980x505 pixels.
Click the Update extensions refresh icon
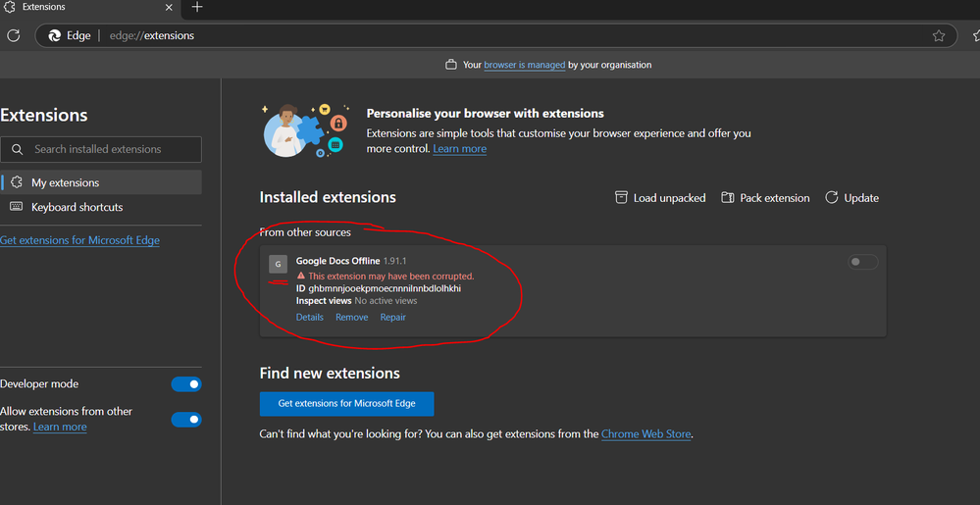(831, 197)
